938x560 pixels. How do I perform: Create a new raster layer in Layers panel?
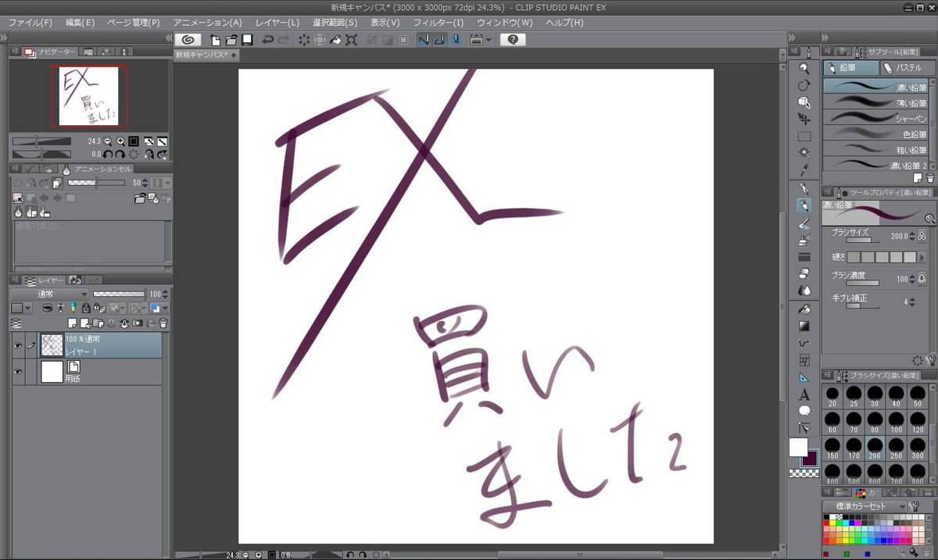(72, 323)
